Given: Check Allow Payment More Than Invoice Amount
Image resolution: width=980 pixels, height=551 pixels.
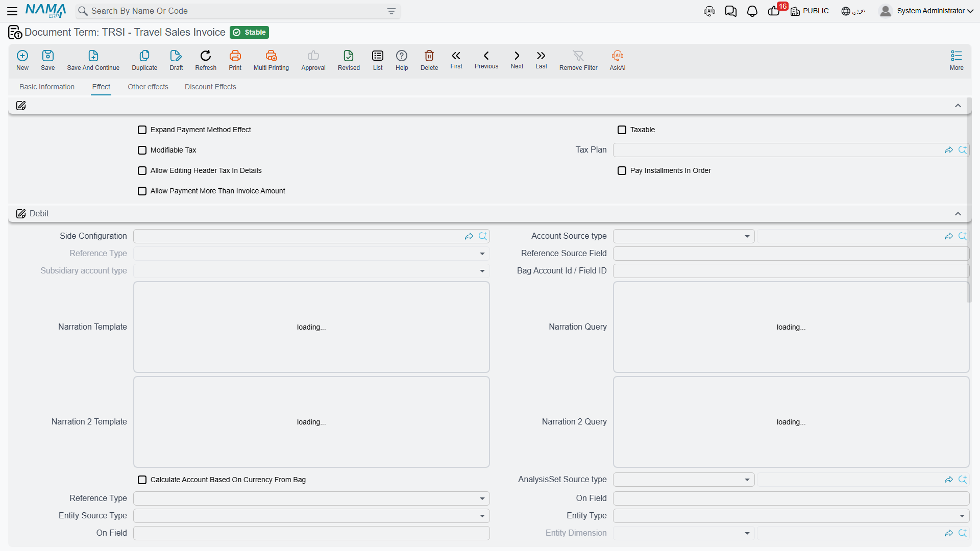Looking at the screenshot, I should [142, 191].
